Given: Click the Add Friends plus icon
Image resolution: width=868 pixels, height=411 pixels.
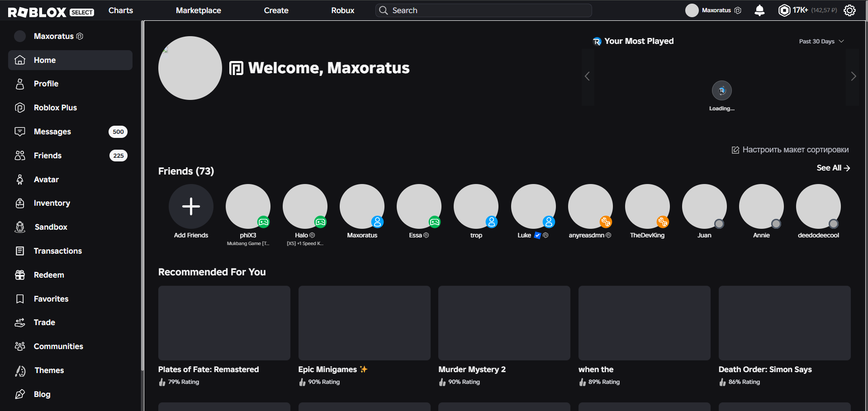Looking at the screenshot, I should click(191, 206).
